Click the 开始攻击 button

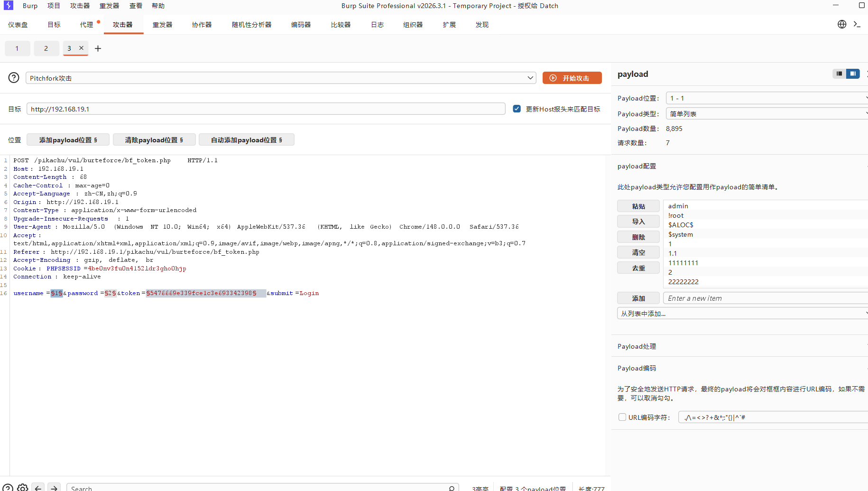[572, 78]
